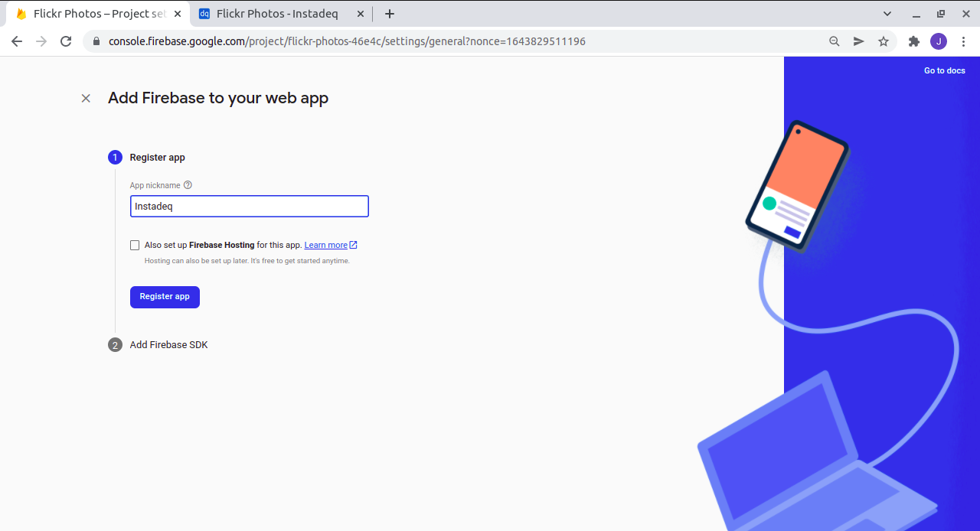Open Chrome three-dot menu
The height and width of the screenshot is (531, 980).
point(964,41)
